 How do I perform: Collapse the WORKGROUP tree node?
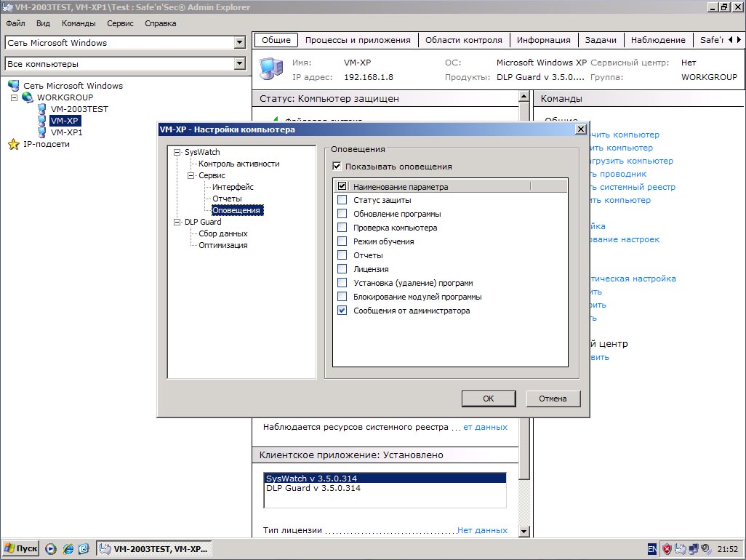(x=15, y=97)
